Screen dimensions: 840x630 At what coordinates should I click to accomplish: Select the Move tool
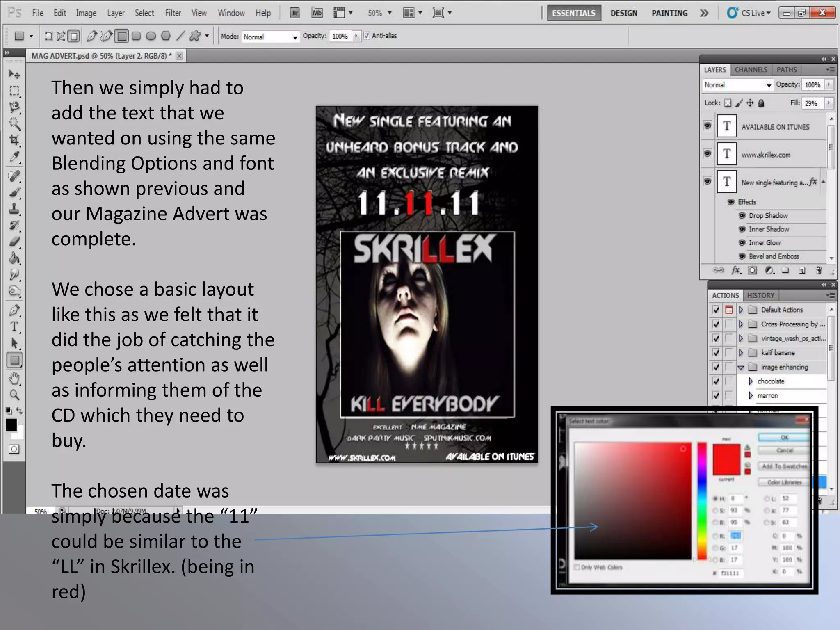pos(14,74)
